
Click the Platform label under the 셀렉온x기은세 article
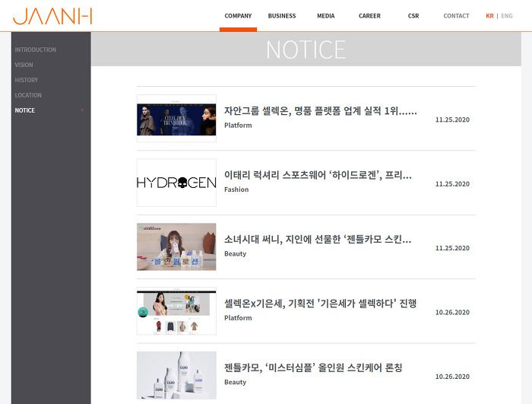tap(238, 318)
